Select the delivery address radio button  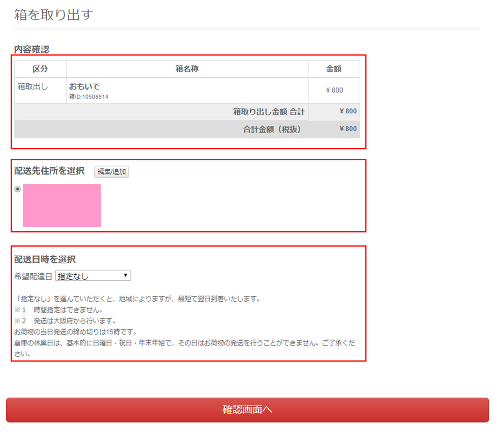pos(18,189)
